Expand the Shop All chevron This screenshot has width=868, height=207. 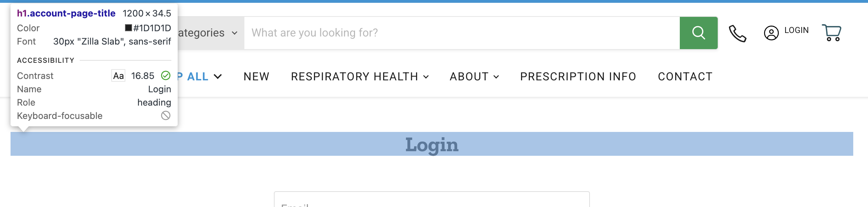point(218,76)
